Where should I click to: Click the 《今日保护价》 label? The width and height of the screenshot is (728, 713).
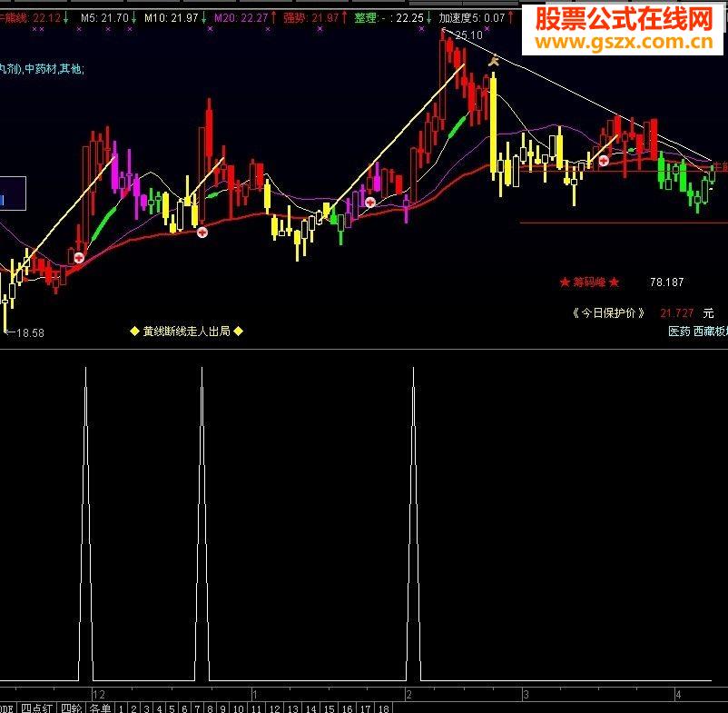pos(608,313)
